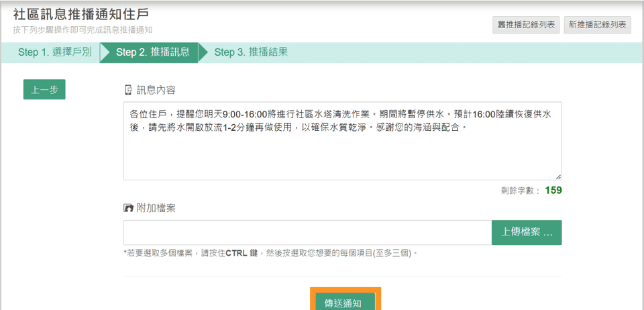Click the 訊息內容 section label

[x=156, y=90]
